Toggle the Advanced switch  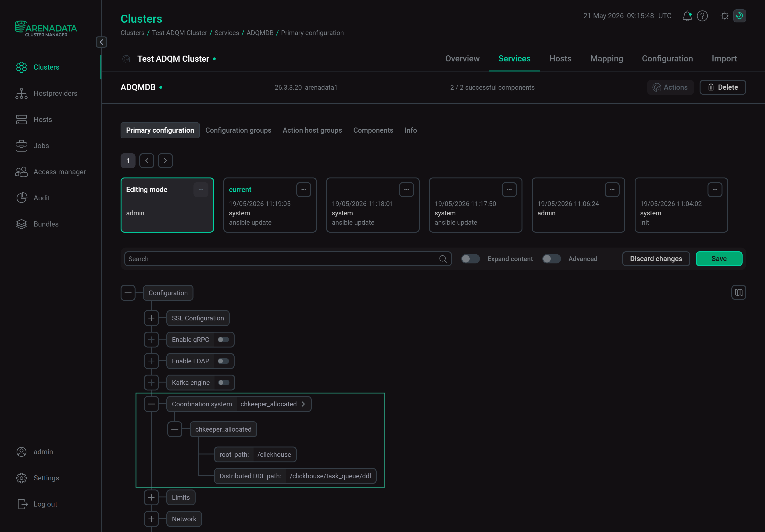click(x=551, y=259)
